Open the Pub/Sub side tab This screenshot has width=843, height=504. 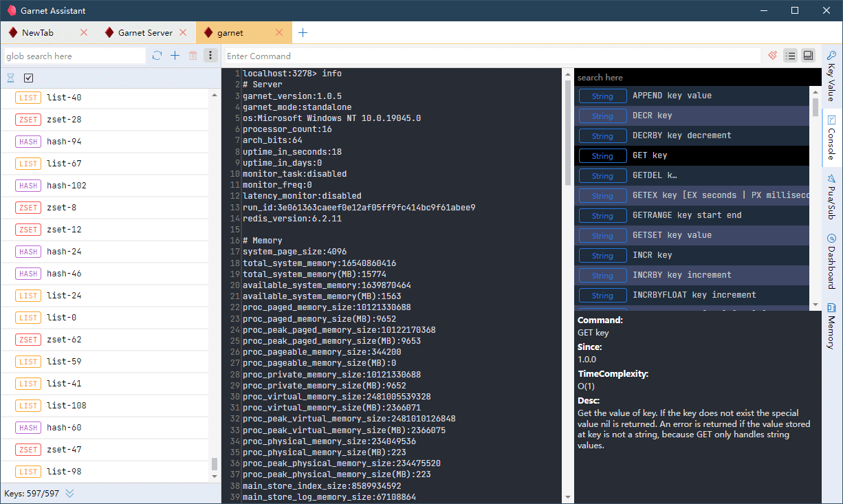pyautogui.click(x=831, y=197)
